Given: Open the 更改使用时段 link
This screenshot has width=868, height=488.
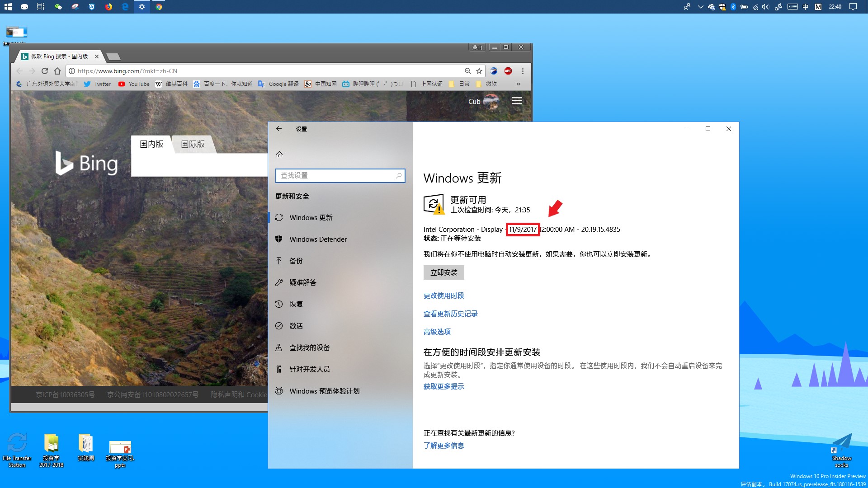Looking at the screenshot, I should pyautogui.click(x=443, y=296).
